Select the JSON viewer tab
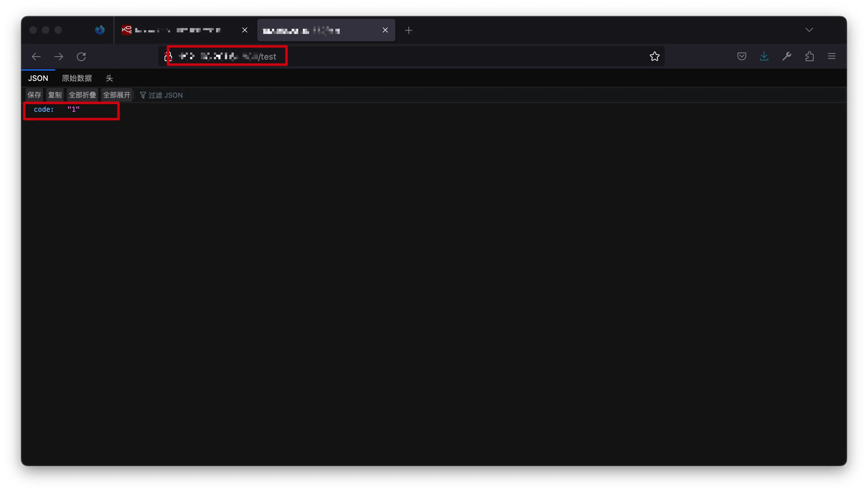The width and height of the screenshot is (868, 492). 38,78
